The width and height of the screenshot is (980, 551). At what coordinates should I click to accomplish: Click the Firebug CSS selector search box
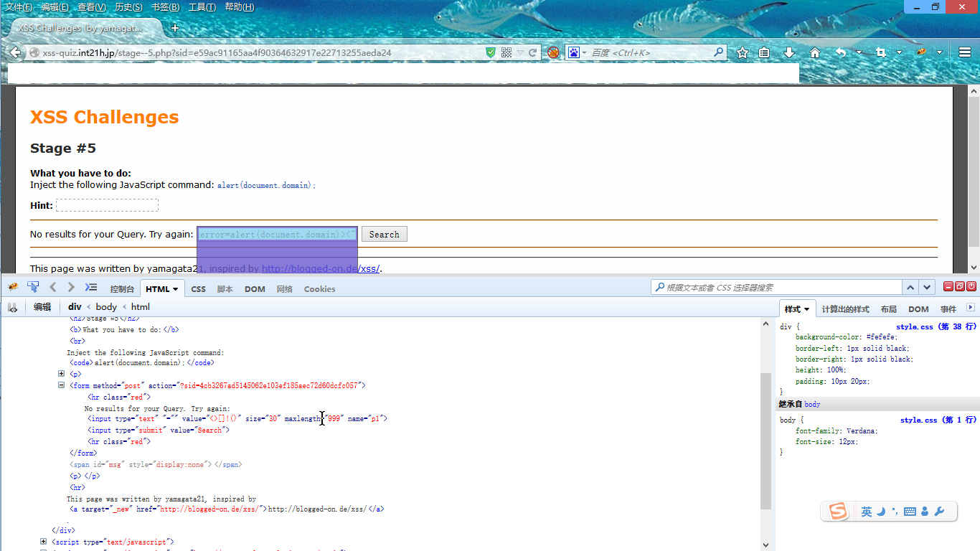pyautogui.click(x=776, y=287)
